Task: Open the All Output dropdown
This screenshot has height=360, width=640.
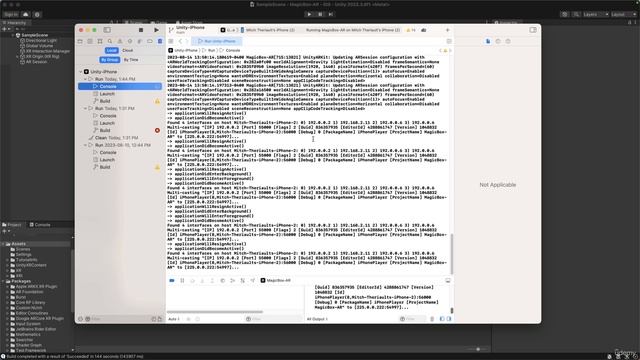Action: 318,319
